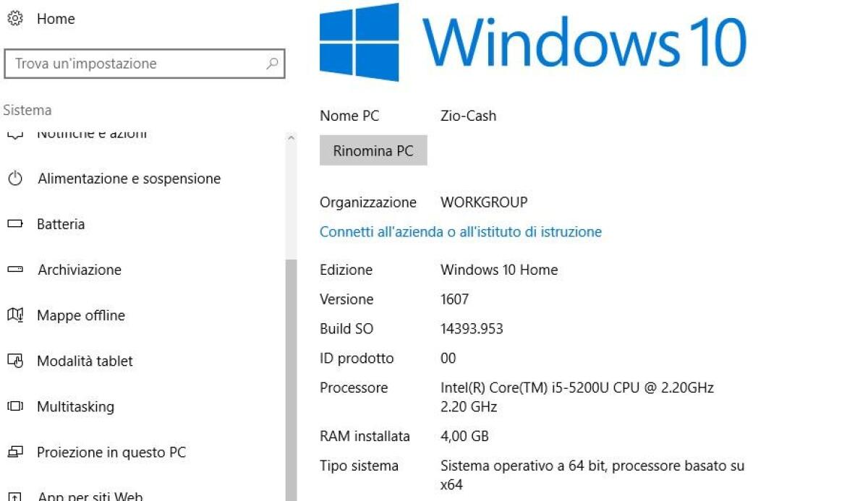868x501 pixels.
Task: Open Connetti all'azienda o all'istituto di istruzione
Action: click(x=461, y=231)
